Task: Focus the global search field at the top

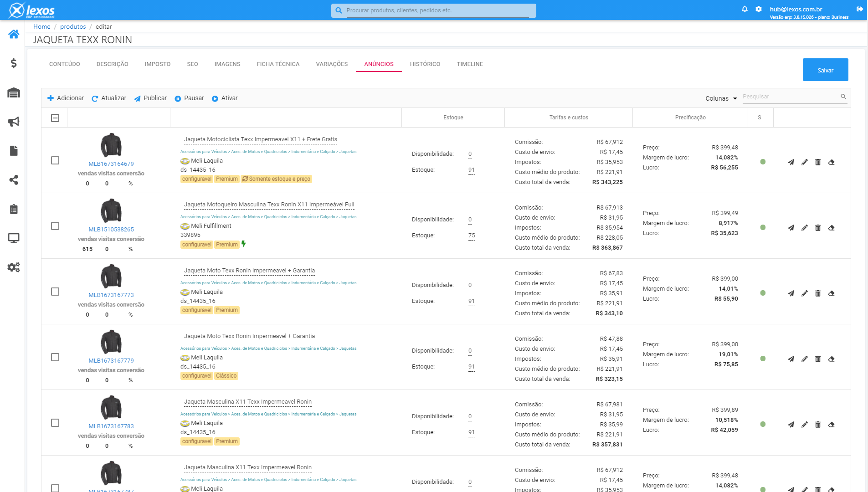Action: click(x=434, y=10)
